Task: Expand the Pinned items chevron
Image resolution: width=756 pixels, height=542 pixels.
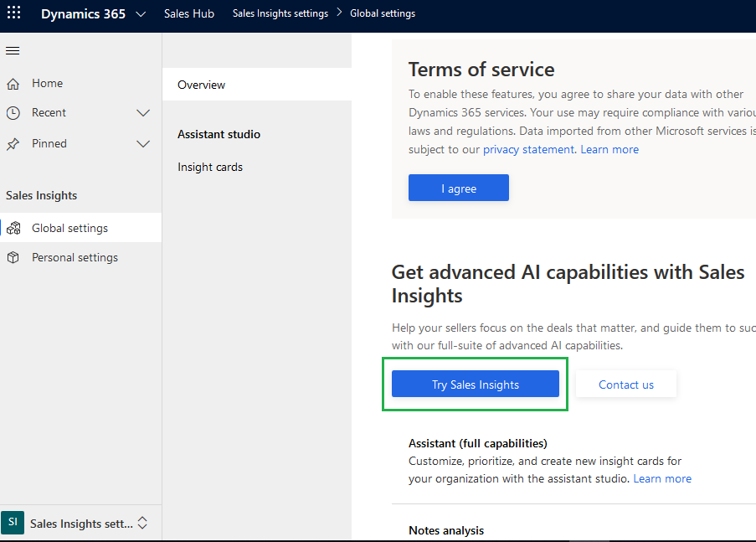Action: click(143, 144)
